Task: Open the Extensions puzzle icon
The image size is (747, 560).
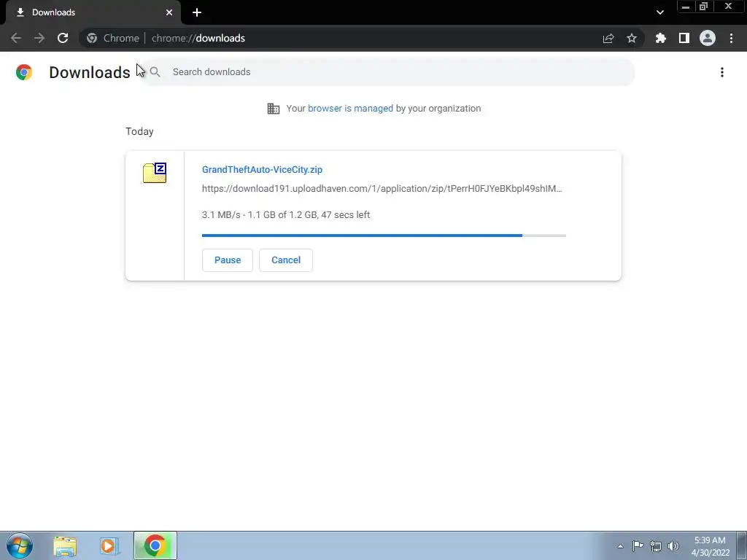Action: 661,38
